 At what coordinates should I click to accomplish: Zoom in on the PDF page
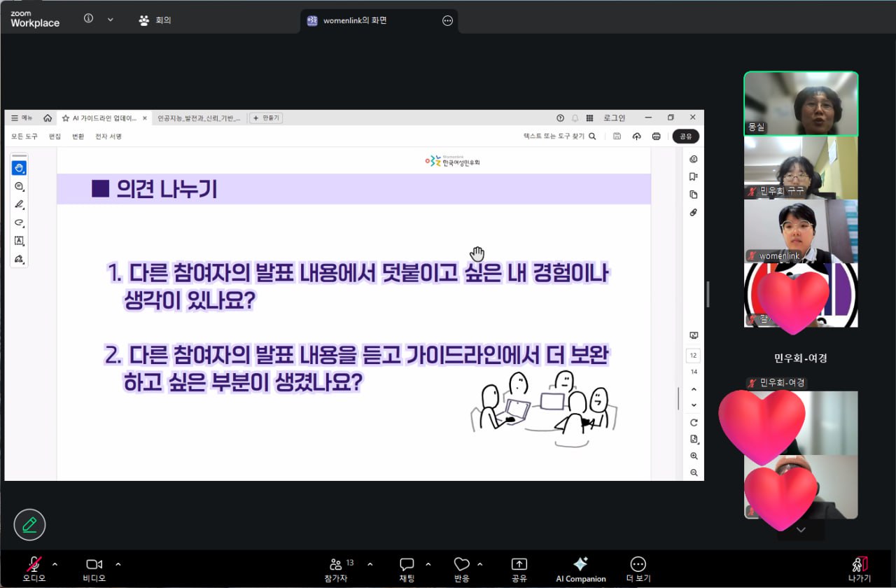[694, 456]
